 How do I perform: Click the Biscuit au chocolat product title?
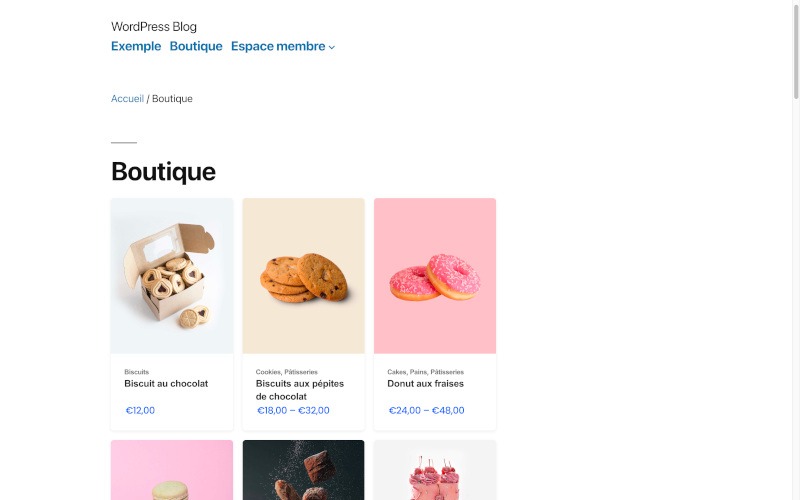166,384
